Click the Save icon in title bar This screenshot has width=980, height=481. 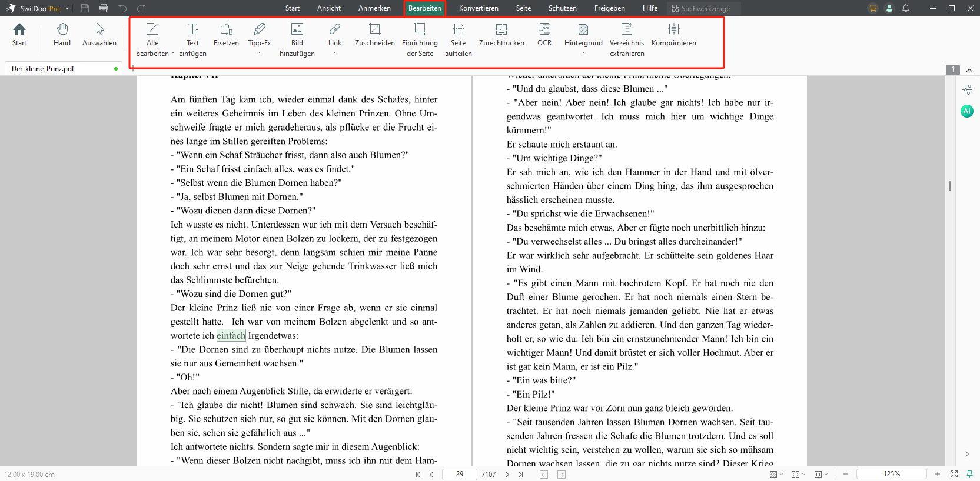tap(85, 8)
